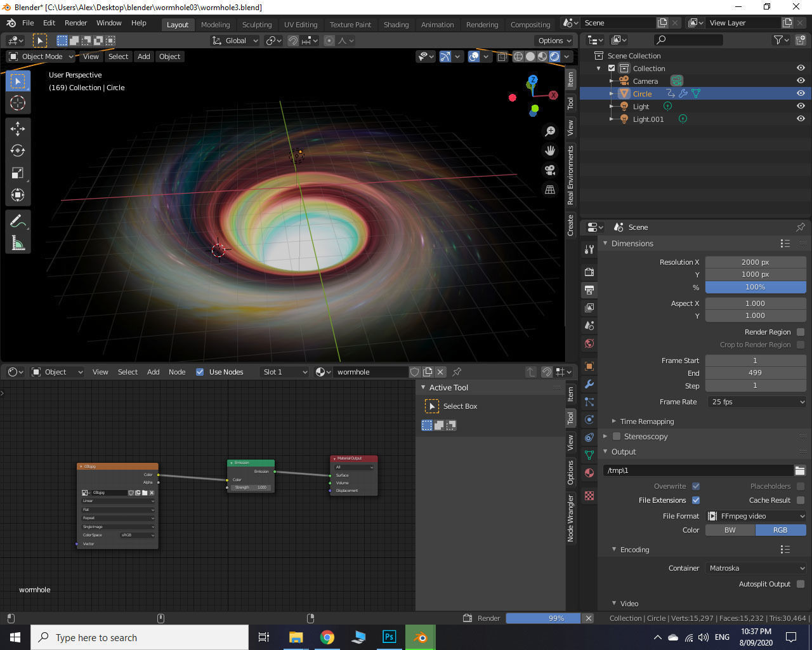Open the Render properties tab

pyautogui.click(x=589, y=272)
